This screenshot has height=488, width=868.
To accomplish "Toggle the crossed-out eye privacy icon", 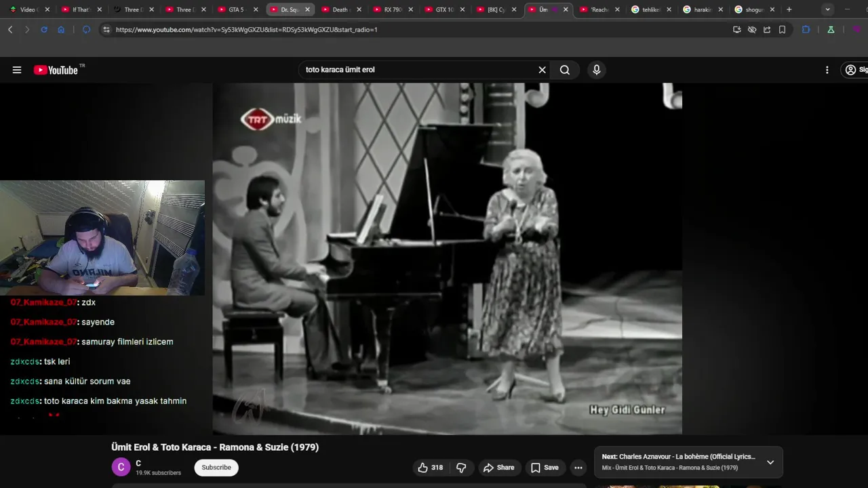I will 752,30.
